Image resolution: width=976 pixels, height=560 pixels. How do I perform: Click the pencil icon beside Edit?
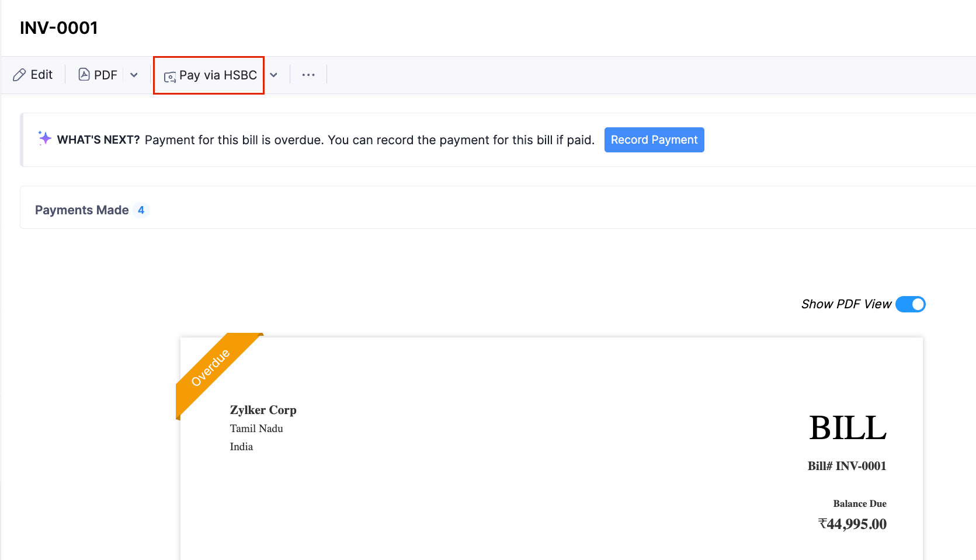click(x=19, y=75)
